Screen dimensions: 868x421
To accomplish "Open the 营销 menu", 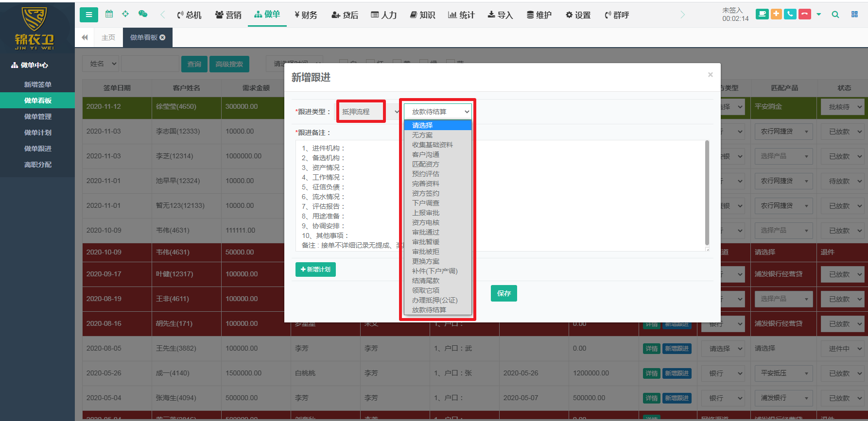I will (x=228, y=15).
